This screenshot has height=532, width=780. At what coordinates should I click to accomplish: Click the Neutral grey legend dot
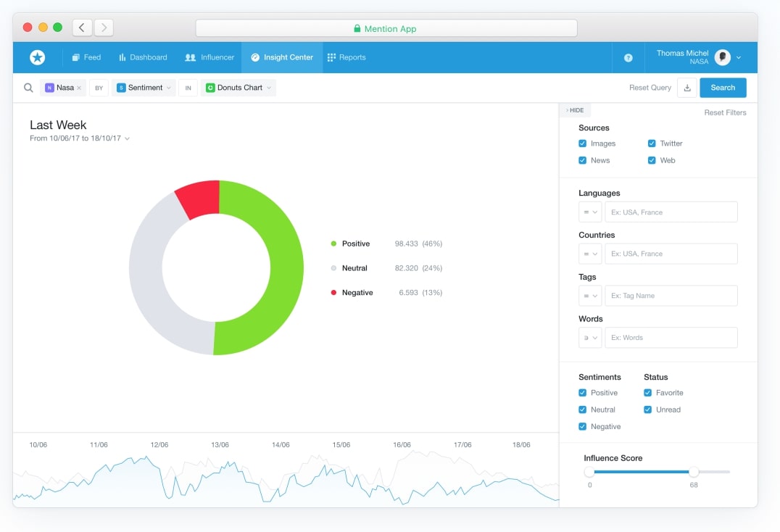pyautogui.click(x=333, y=268)
